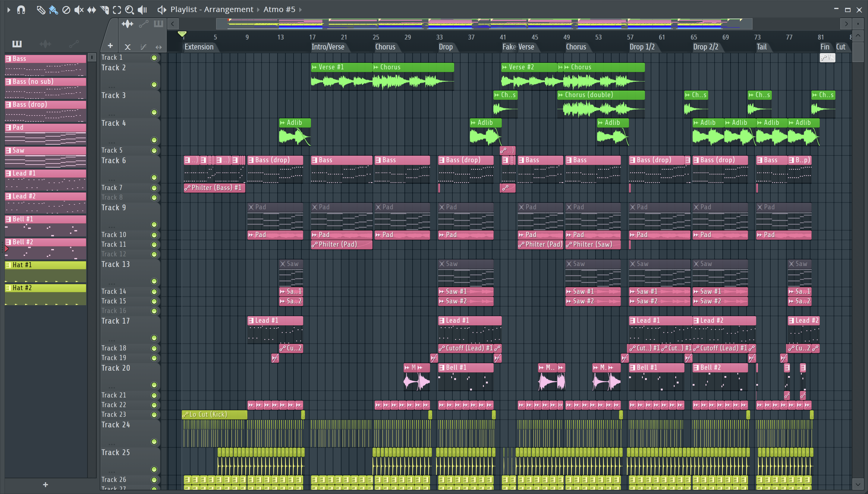Screen dimensions: 868x494
Task: Show pattern clips in picker panel
Action: tap(17, 44)
